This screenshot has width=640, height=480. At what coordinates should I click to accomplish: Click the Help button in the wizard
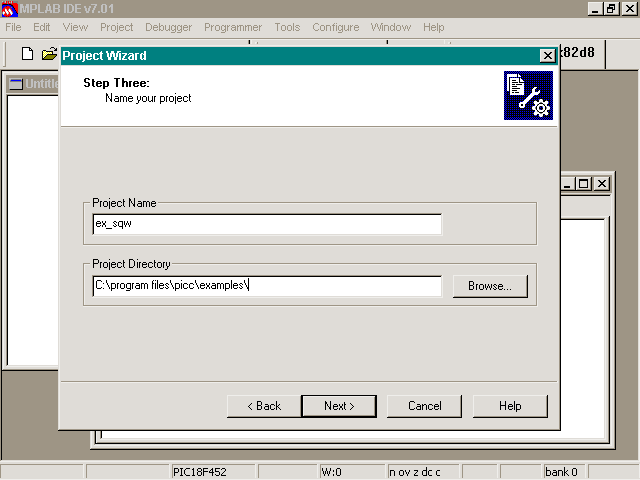tap(510, 406)
